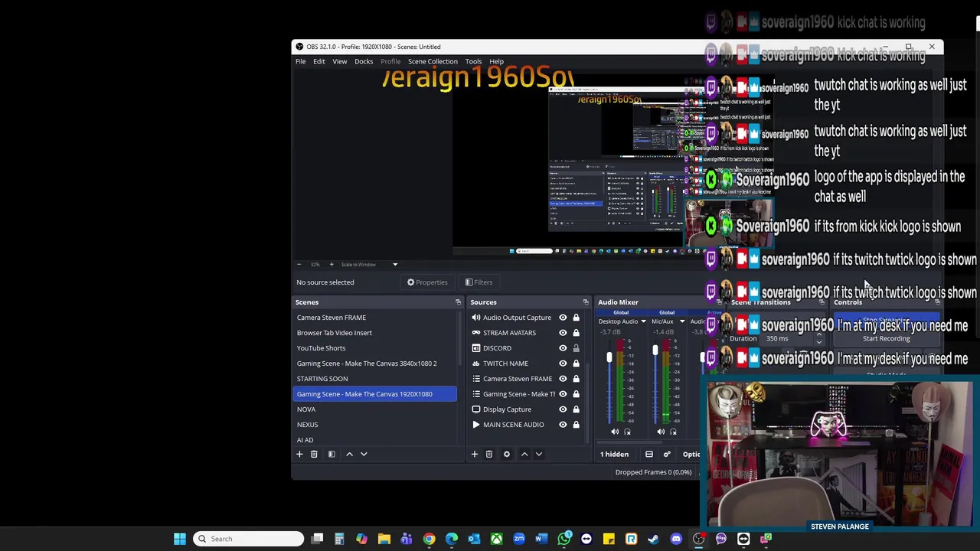This screenshot has width=980, height=551.
Task: Select the NEXUS scene
Action: coord(374,425)
